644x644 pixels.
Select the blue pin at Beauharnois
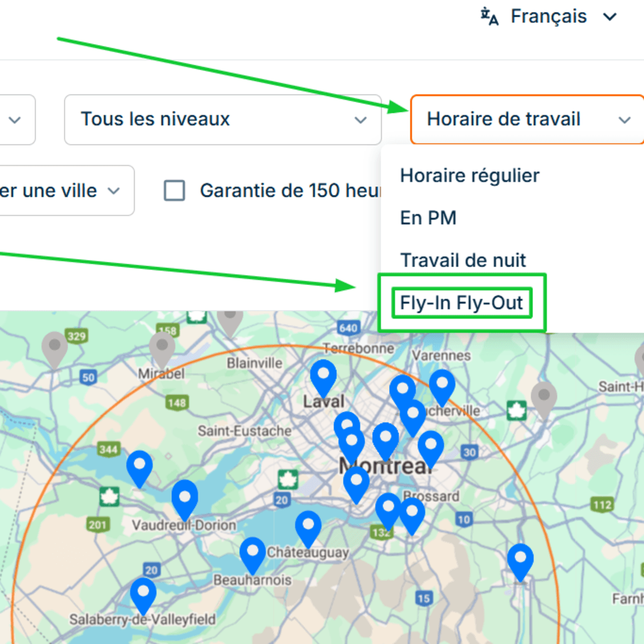(252, 556)
